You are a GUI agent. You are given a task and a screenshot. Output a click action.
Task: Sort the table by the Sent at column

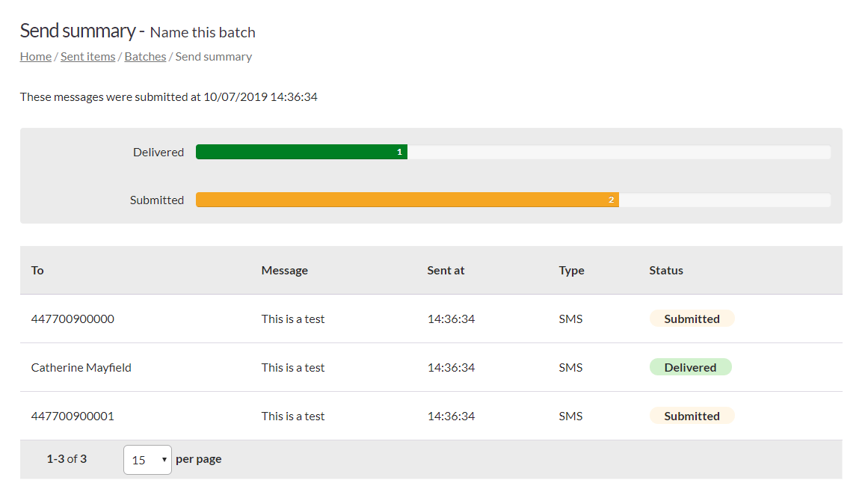(446, 270)
